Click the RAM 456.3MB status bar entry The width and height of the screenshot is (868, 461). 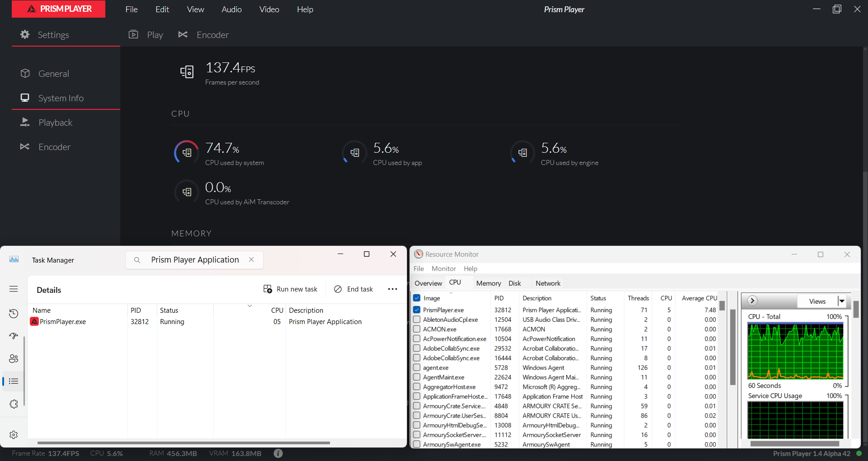point(173,453)
